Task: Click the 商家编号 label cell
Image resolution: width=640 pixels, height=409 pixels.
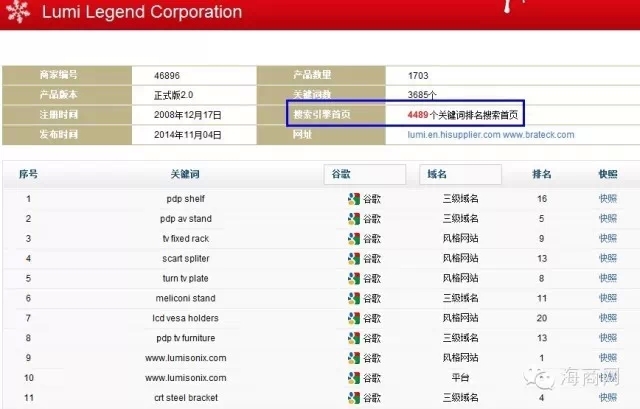Action: coord(67,75)
